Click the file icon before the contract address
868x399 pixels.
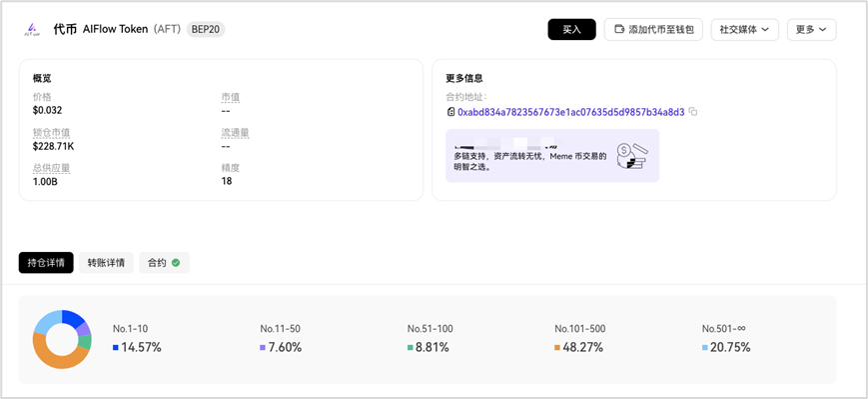click(x=450, y=112)
